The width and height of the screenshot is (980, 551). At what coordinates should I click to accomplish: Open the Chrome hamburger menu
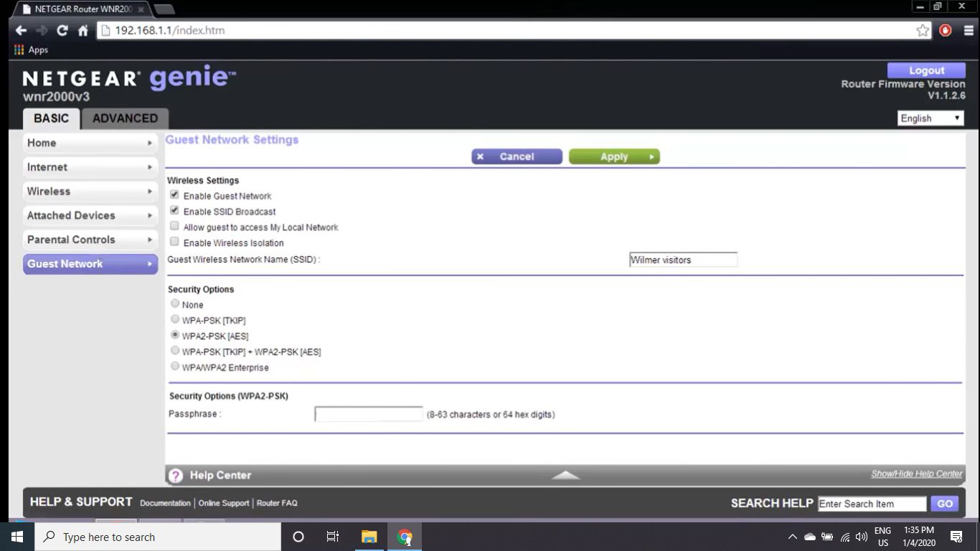tap(967, 30)
